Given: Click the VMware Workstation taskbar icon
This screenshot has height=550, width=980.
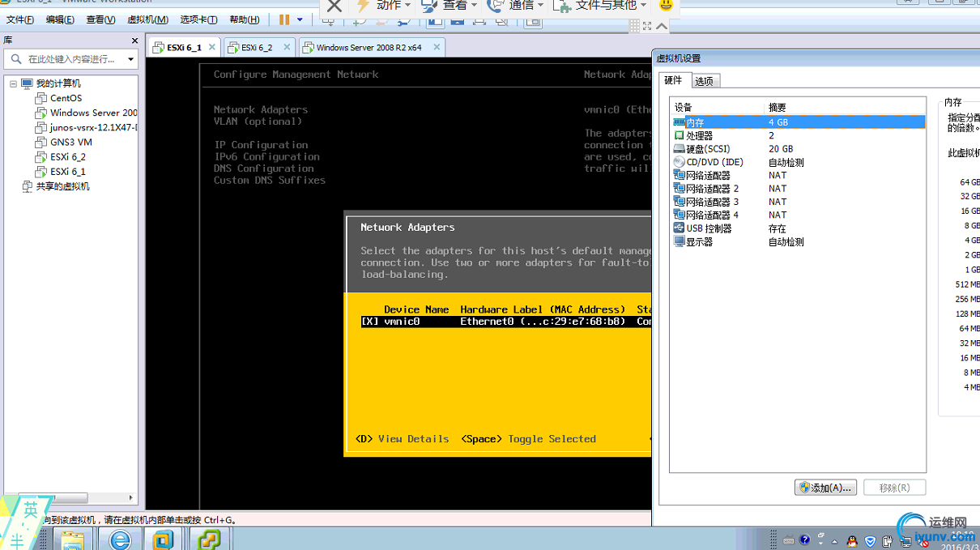Looking at the screenshot, I should point(164,540).
